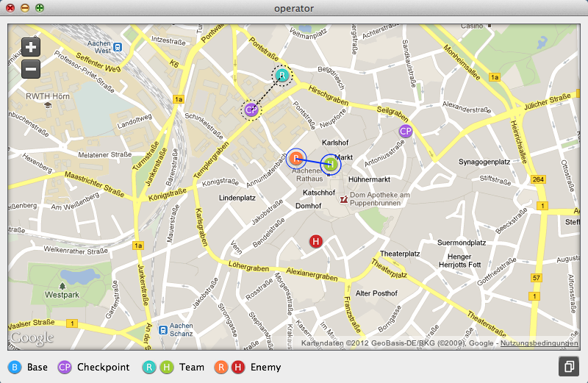This screenshot has height=383, width=588.
Task: Click the Hirschgraben street label
Action: (329, 96)
